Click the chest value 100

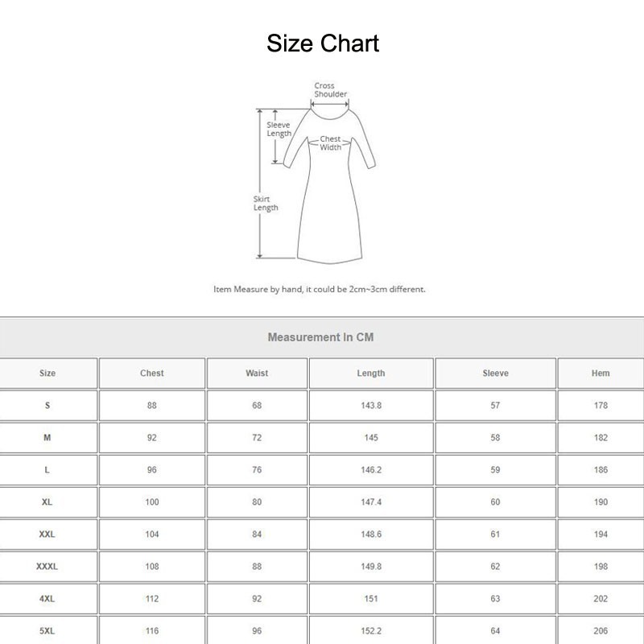point(151,502)
